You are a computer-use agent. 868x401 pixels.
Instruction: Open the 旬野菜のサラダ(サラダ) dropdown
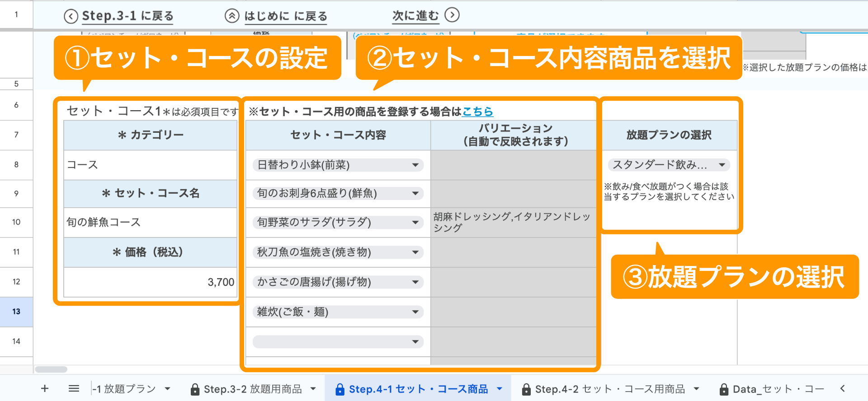[338, 222]
